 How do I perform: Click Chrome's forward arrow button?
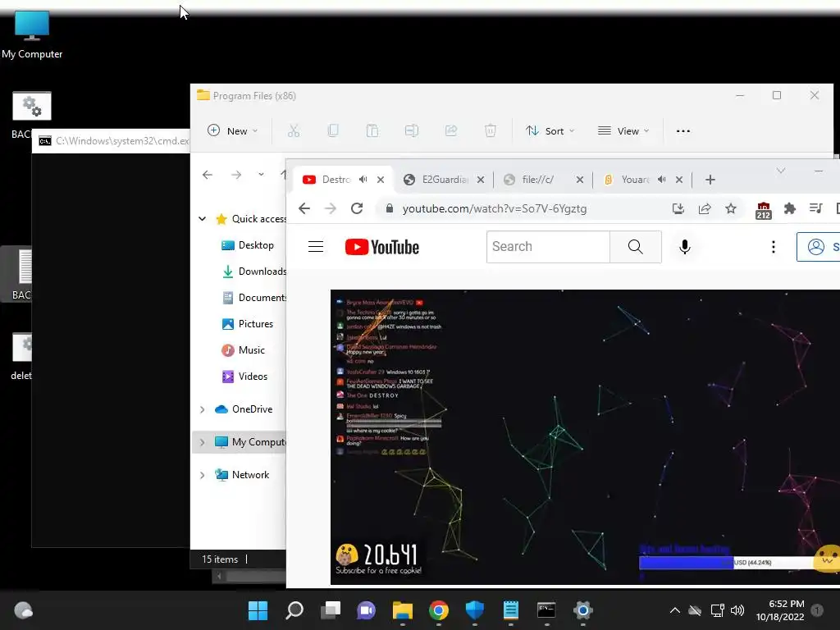(331, 208)
